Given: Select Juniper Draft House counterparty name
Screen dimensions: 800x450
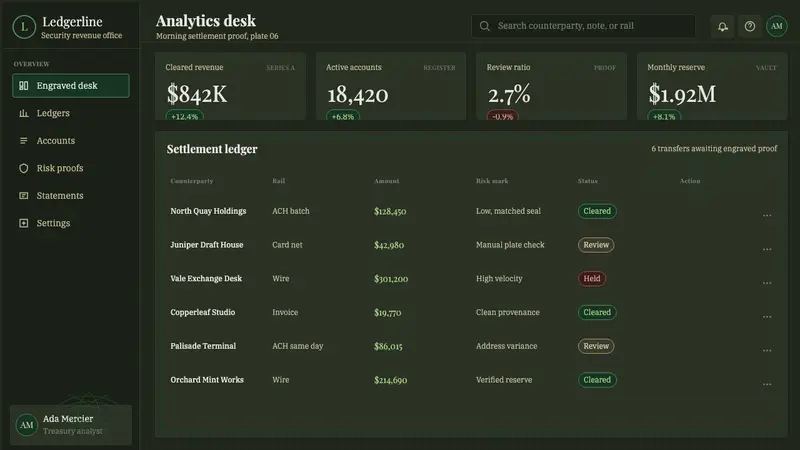Looking at the screenshot, I should click(x=207, y=245).
